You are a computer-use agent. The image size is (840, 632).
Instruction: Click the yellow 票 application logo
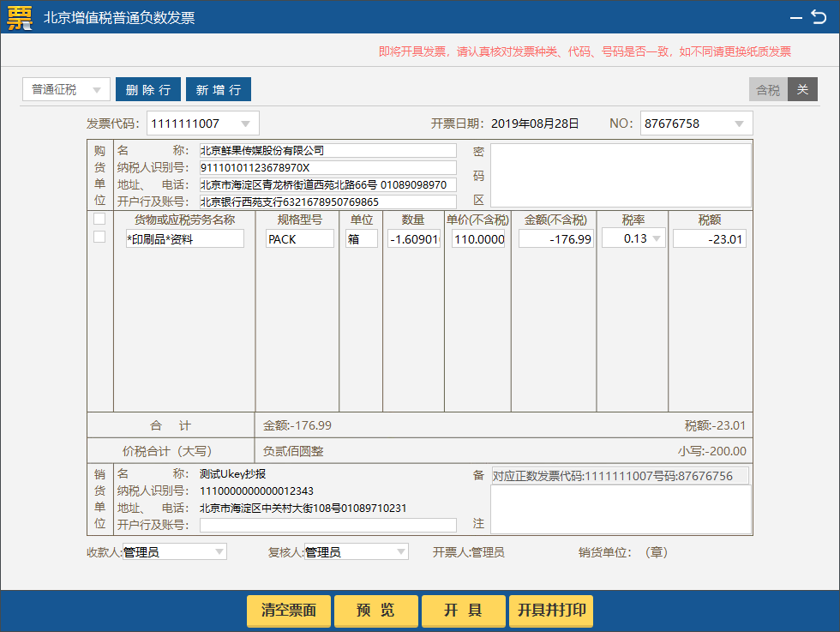click(x=20, y=18)
